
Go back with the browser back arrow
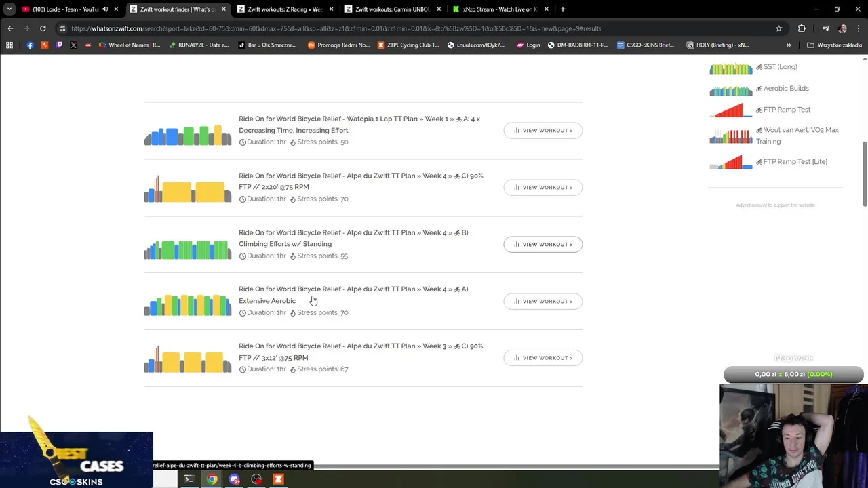click(10, 28)
